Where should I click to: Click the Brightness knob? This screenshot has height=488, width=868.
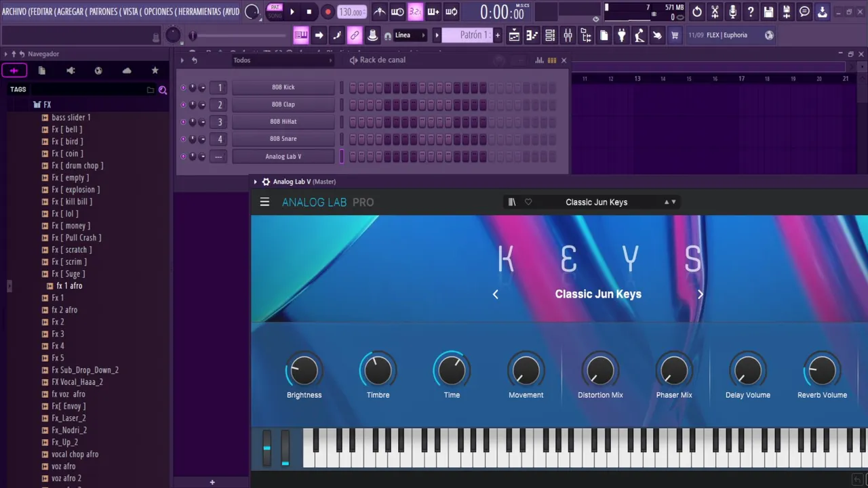click(x=304, y=371)
